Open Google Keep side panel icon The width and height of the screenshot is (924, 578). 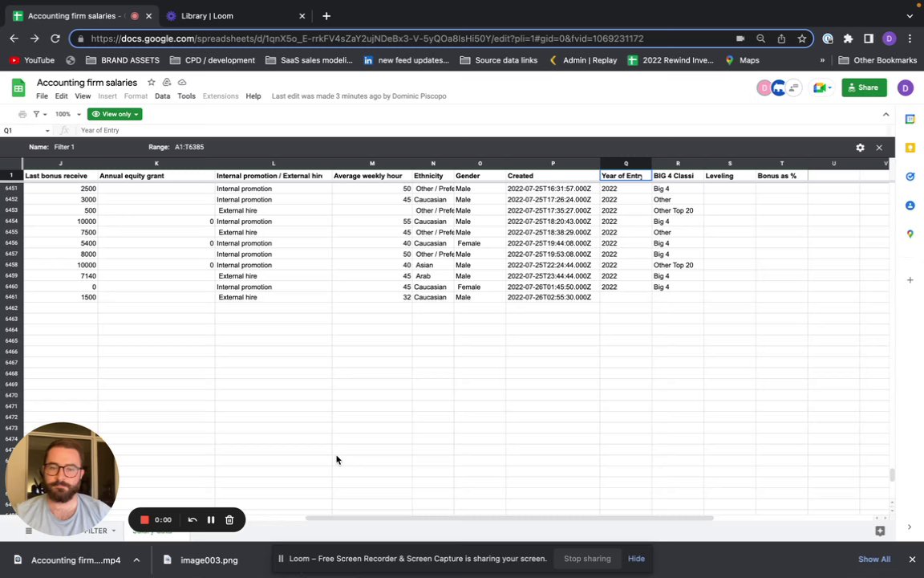point(910,148)
